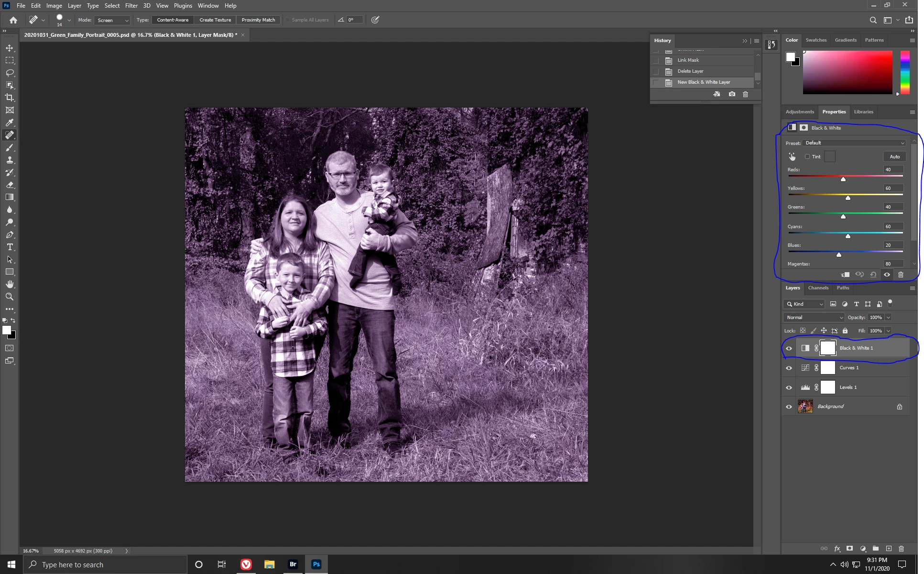Expand the Mode Screen dropdown
Image resolution: width=924 pixels, height=574 pixels.
point(113,20)
